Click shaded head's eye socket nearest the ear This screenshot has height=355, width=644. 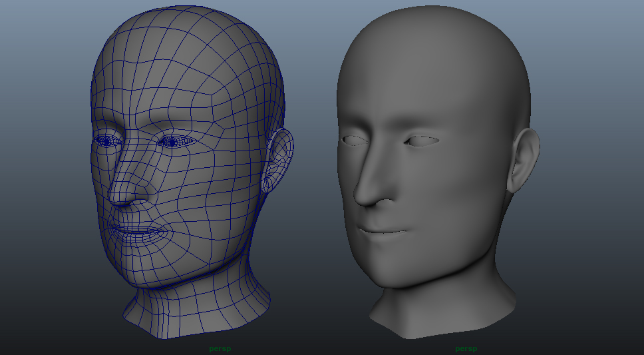(421, 141)
